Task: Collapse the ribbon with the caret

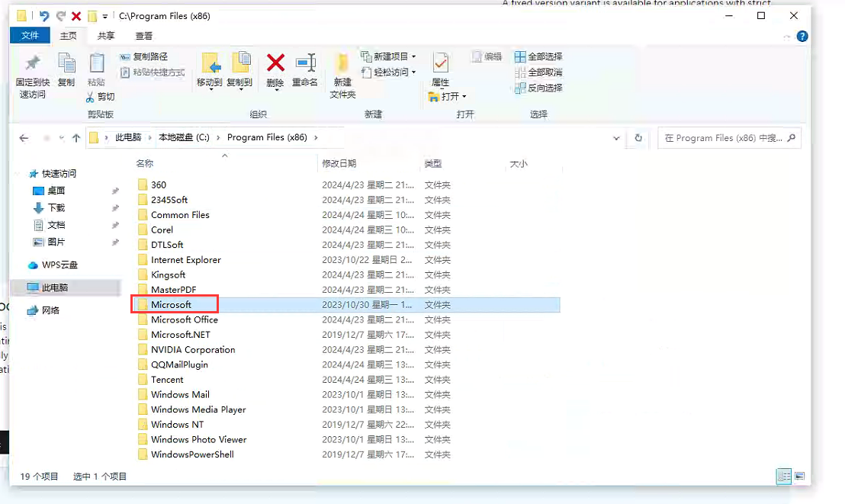Action: (x=787, y=37)
